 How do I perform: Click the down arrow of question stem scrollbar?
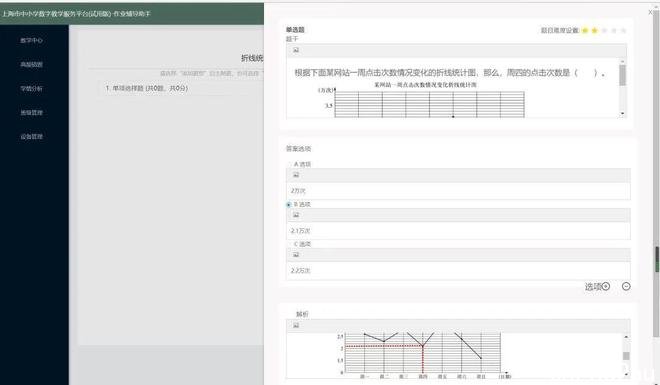[623, 114]
